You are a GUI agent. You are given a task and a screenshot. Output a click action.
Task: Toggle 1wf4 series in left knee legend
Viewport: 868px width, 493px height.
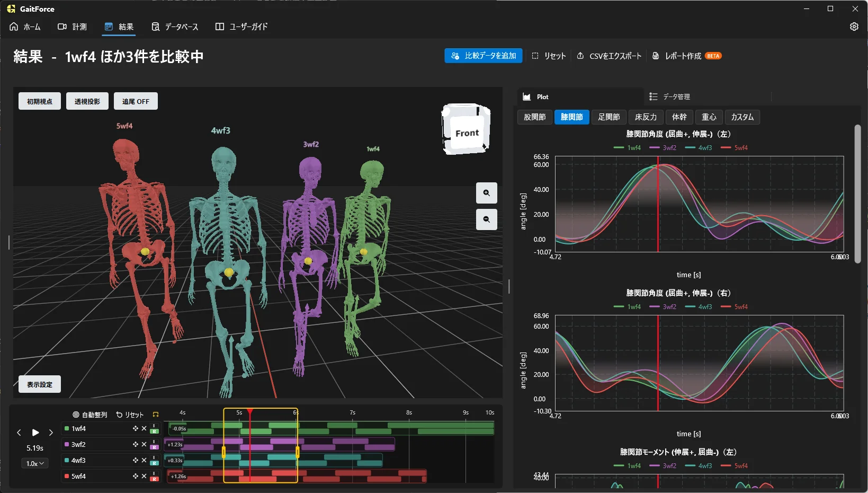627,148
